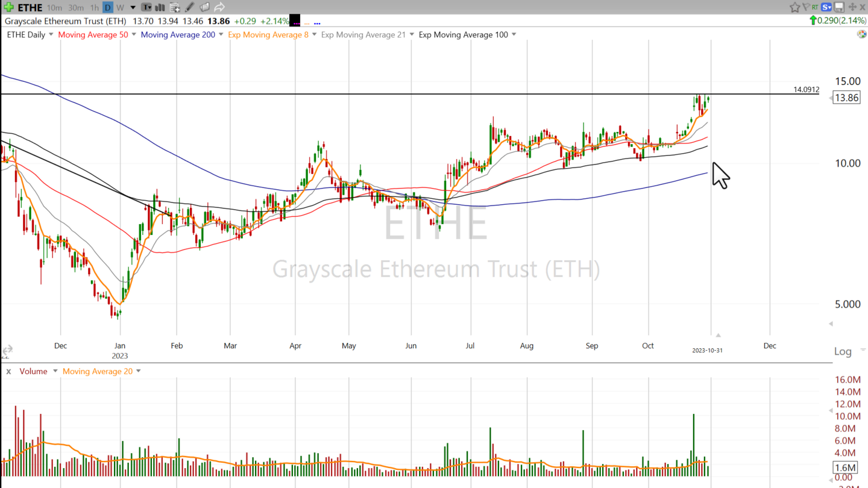
Task: Click the scroll-left arrows icon on time axis
Action: pos(7,349)
